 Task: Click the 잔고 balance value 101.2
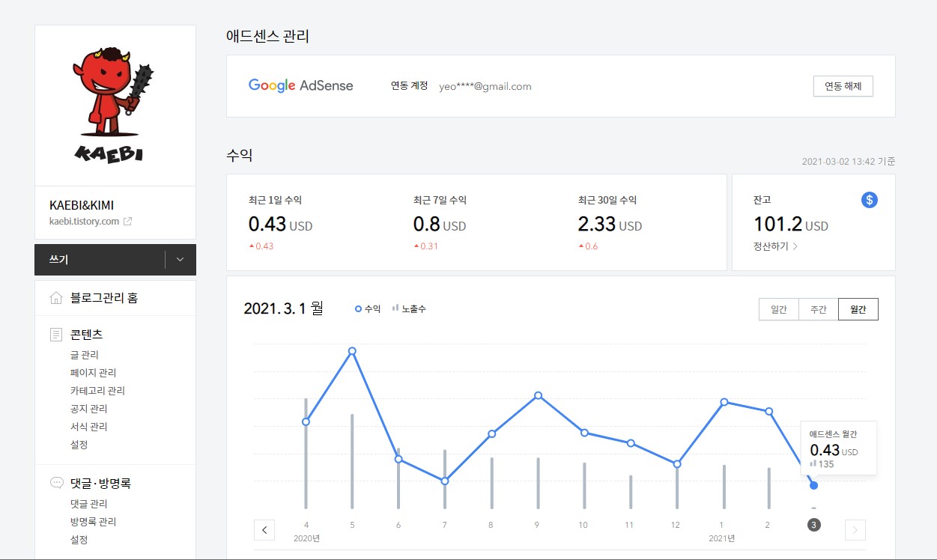pos(777,223)
